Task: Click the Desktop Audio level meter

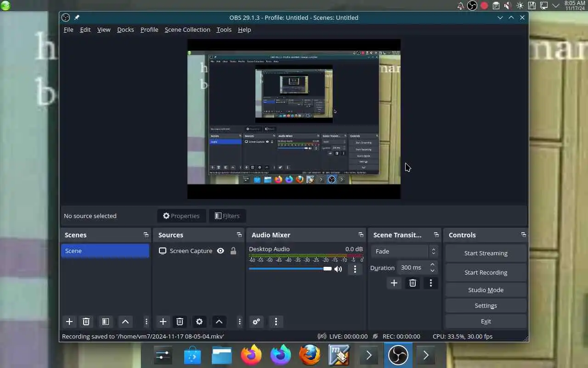Action: tap(306, 256)
